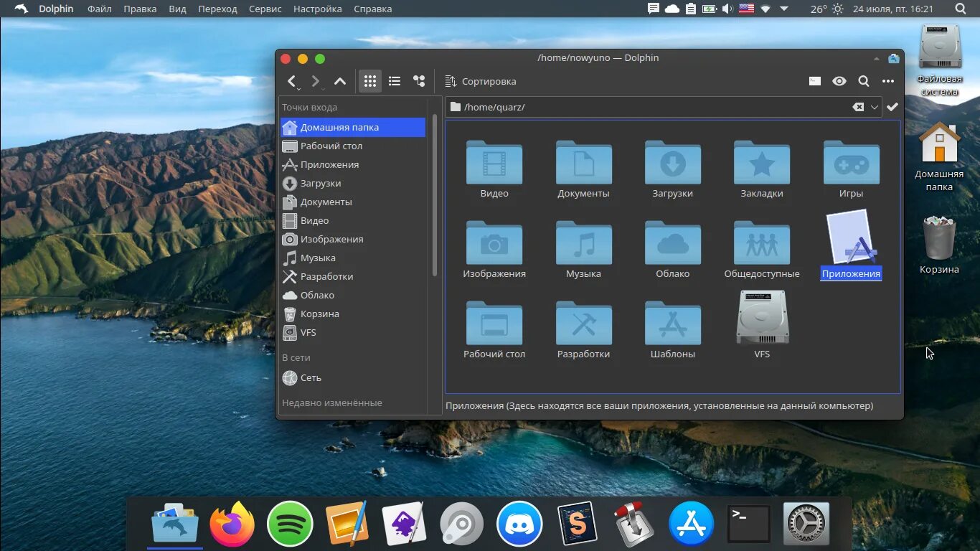Open Рабочий стол in the sidebar

pyautogui.click(x=353, y=146)
